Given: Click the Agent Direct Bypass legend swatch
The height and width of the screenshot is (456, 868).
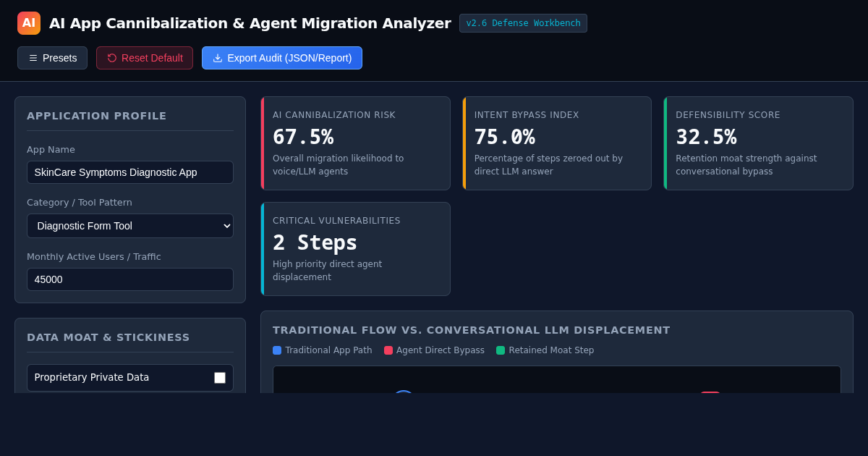Looking at the screenshot, I should [x=388, y=350].
